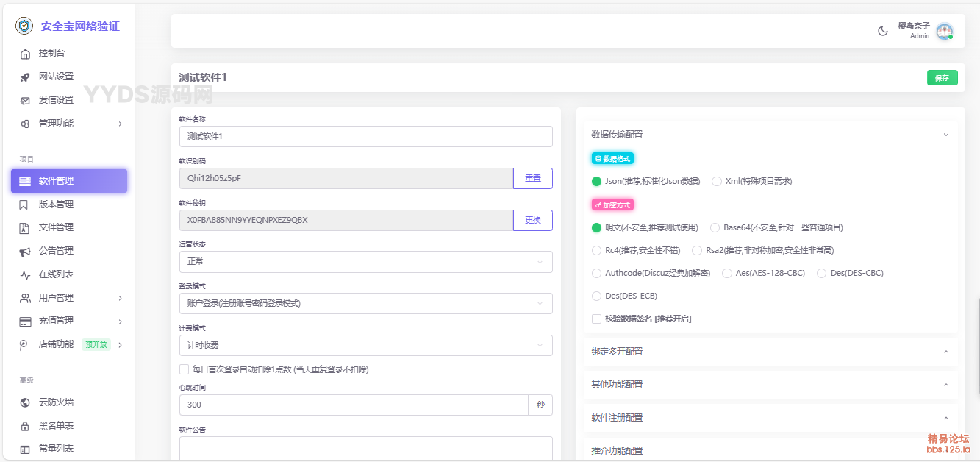This screenshot has width=980, height=462.
Task: Click the 控制台 home icon
Action: pyautogui.click(x=25, y=54)
